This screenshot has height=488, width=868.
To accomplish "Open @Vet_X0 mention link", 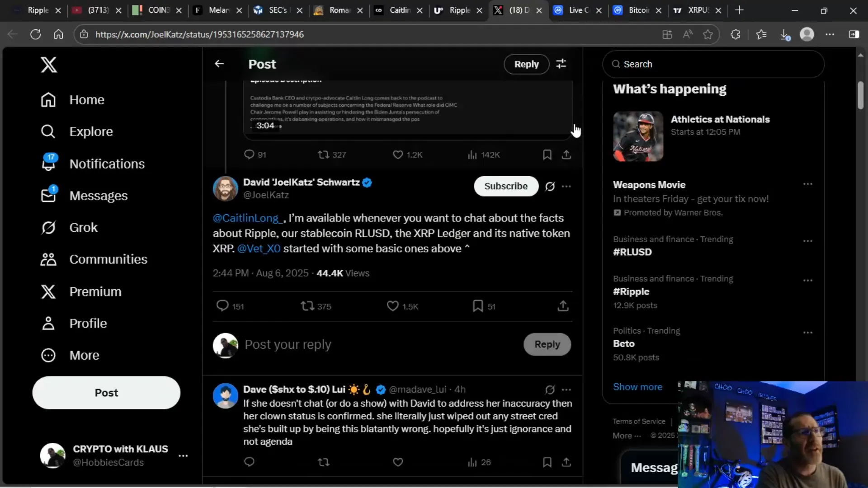I will click(259, 249).
